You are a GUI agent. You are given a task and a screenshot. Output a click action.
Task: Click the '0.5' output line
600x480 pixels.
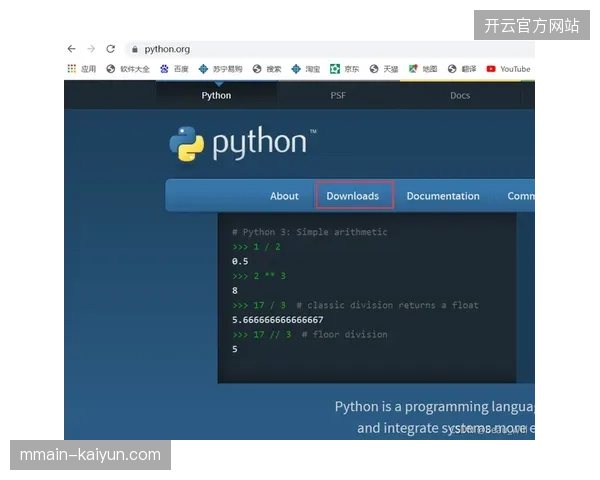240,261
